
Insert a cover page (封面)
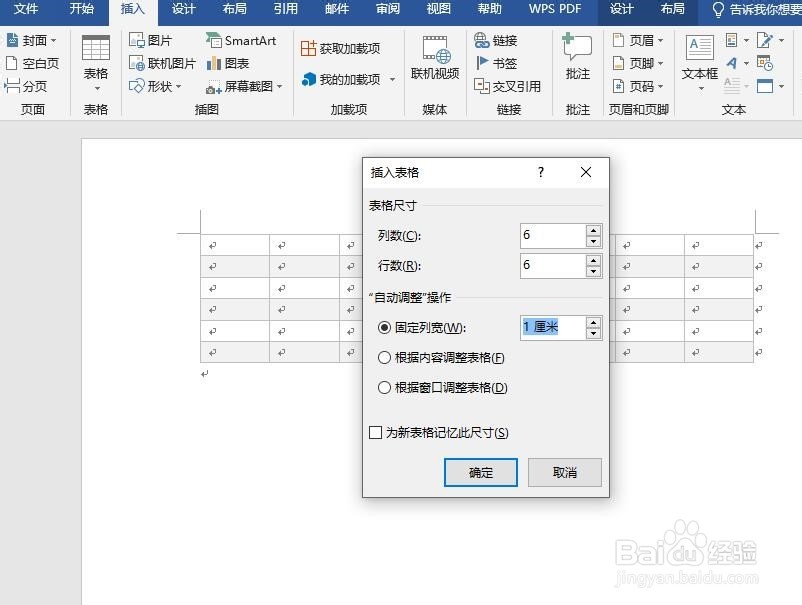tap(31, 39)
